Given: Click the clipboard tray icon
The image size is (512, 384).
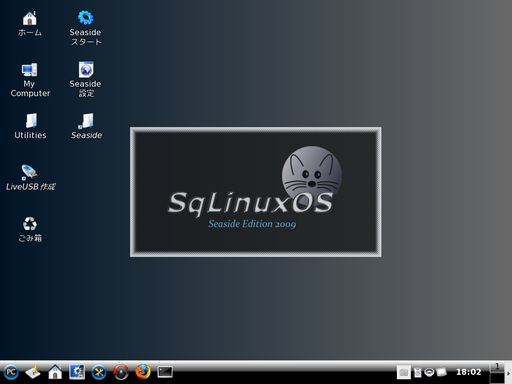Looking at the screenshot, I should (x=418, y=372).
